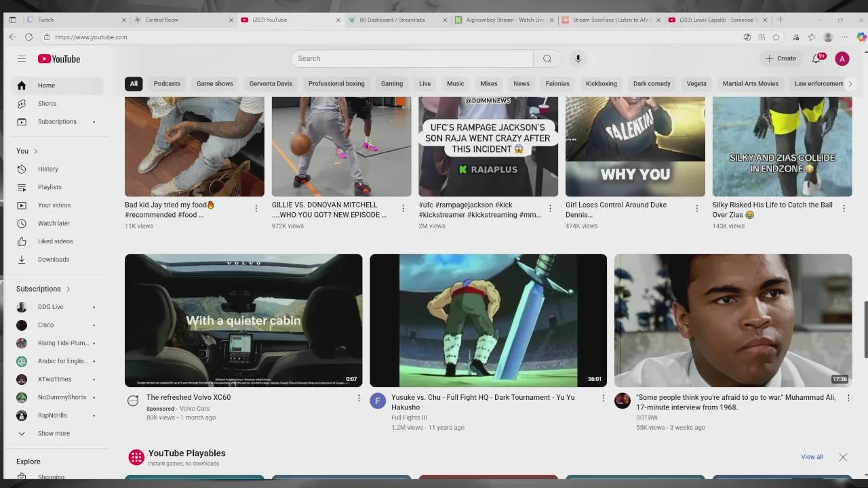Click the browser back arrow

click(x=12, y=37)
